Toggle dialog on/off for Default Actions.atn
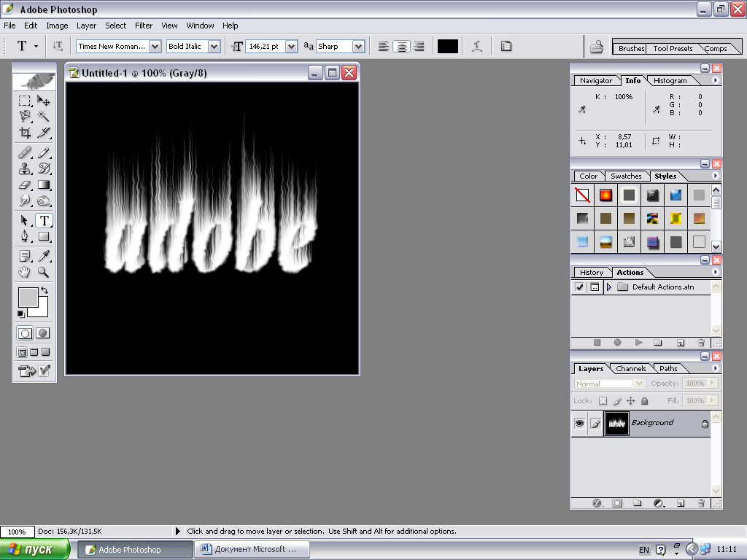 coord(595,287)
